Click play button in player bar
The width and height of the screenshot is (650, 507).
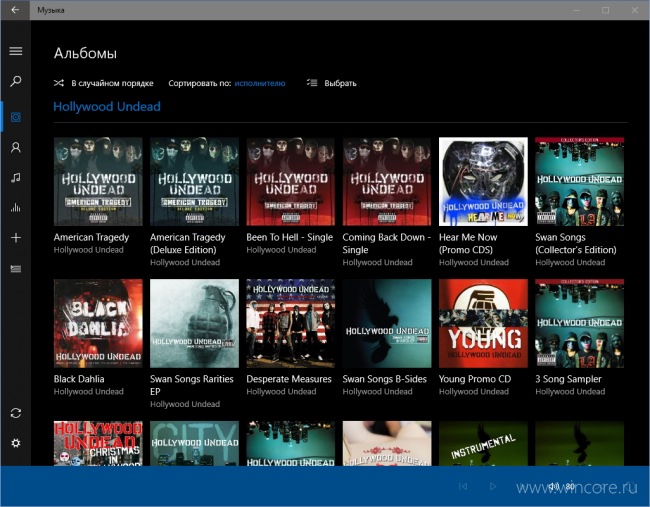pyautogui.click(x=493, y=486)
